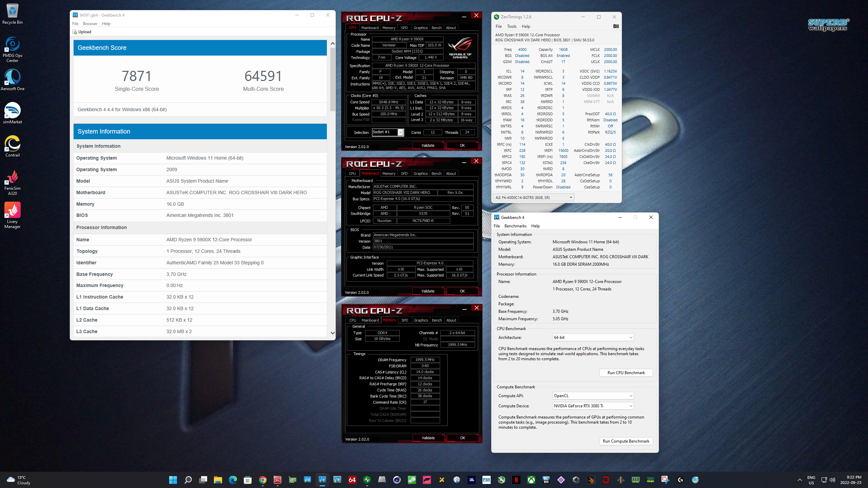The height and width of the screenshot is (488, 868).
Task: Open Contrail desktop shortcut
Action: [x=13, y=146]
